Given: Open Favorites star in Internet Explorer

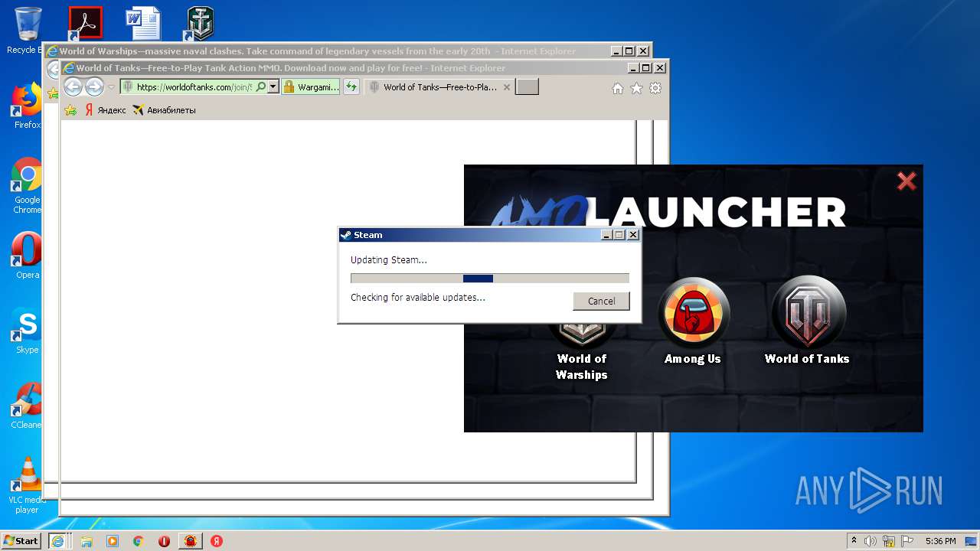Looking at the screenshot, I should click(636, 89).
